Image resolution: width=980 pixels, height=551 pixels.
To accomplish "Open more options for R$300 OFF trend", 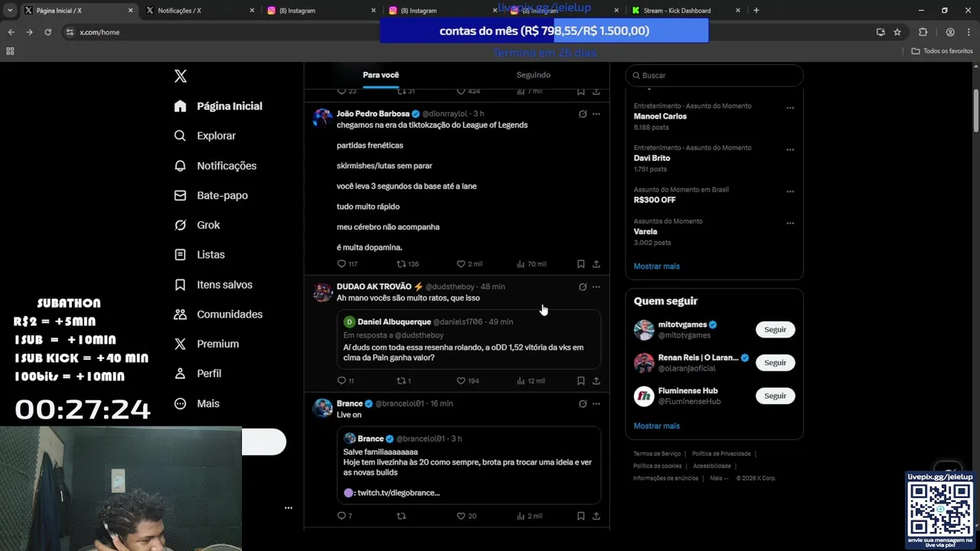I will click(x=790, y=191).
